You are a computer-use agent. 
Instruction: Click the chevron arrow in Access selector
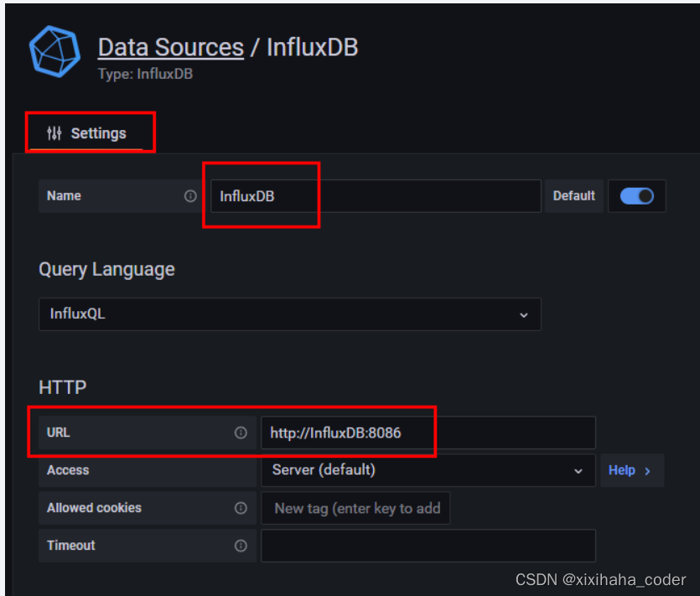(578, 471)
